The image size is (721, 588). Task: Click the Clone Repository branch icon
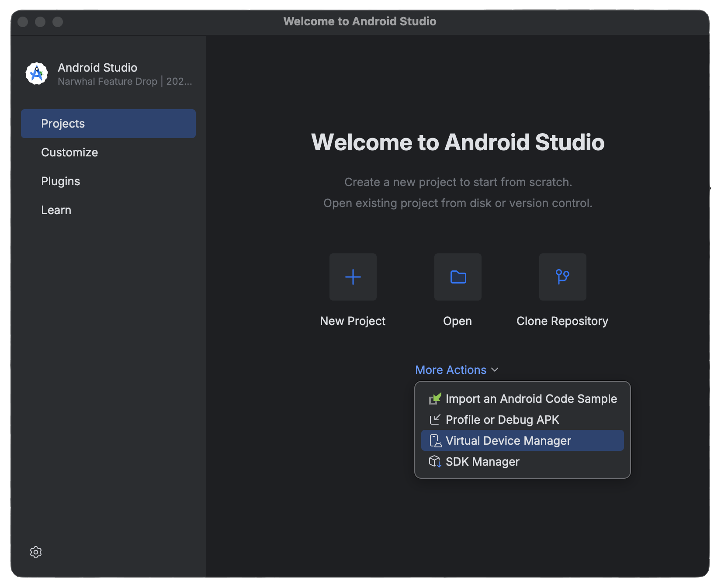coord(563,277)
